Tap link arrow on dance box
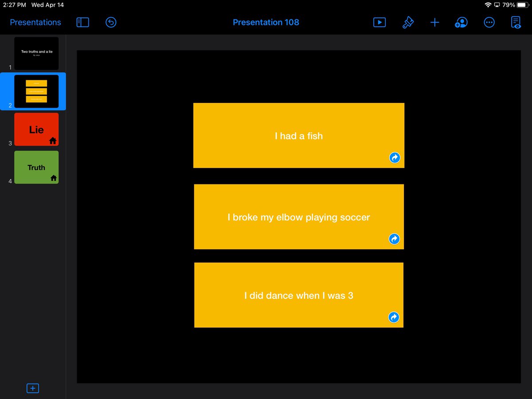532x399 pixels. [394, 317]
